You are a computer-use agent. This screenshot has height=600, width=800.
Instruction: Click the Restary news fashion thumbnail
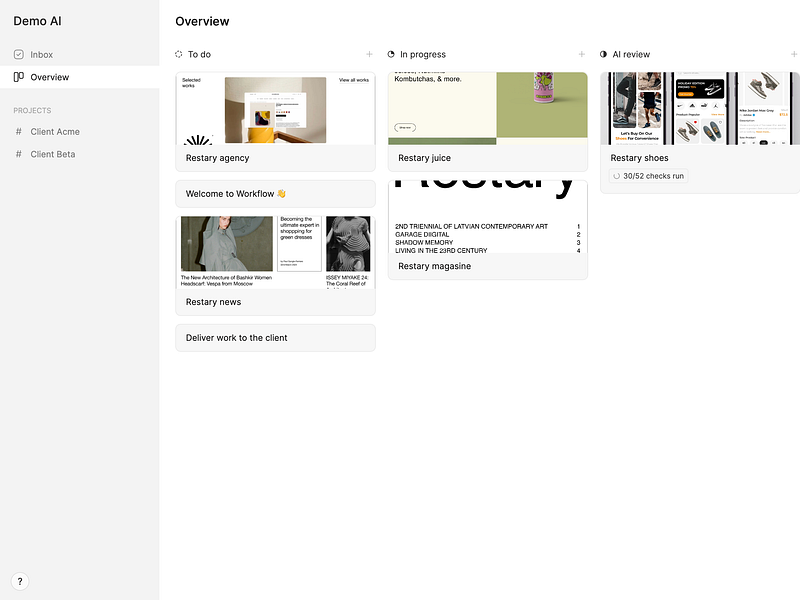276,253
